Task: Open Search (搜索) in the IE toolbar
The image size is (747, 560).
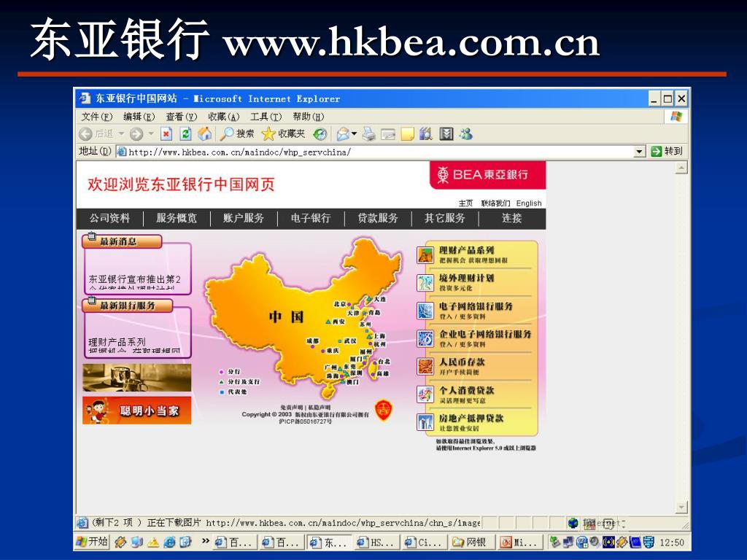Action: (237, 134)
